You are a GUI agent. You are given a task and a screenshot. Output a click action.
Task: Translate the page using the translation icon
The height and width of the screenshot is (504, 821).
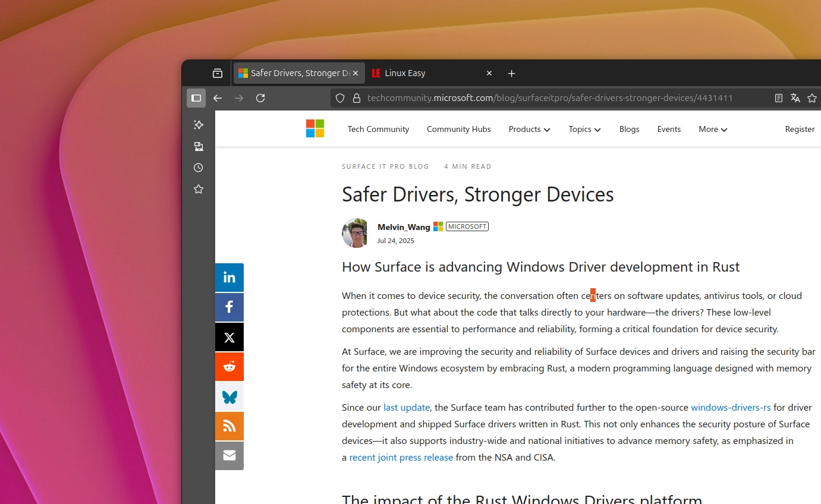795,97
